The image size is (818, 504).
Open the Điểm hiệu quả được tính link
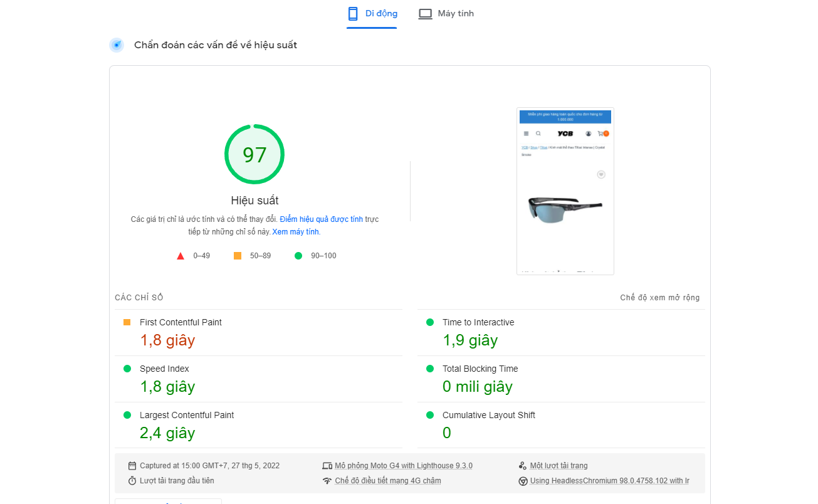321,219
